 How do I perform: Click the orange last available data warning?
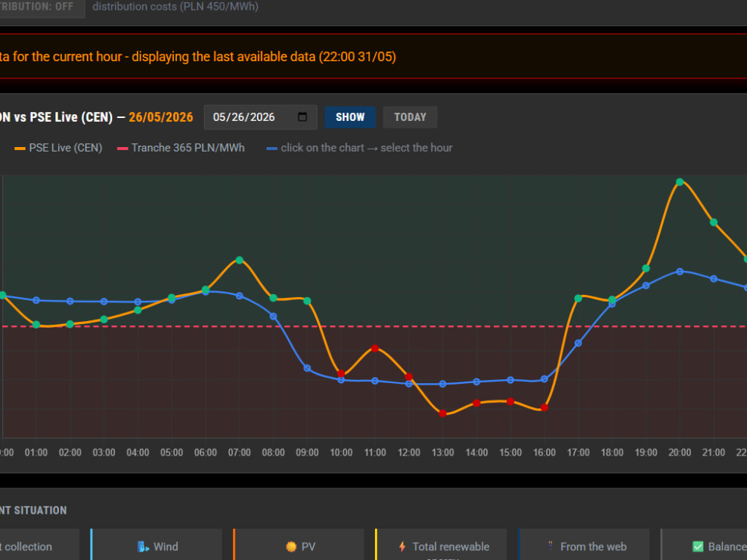click(x=198, y=57)
